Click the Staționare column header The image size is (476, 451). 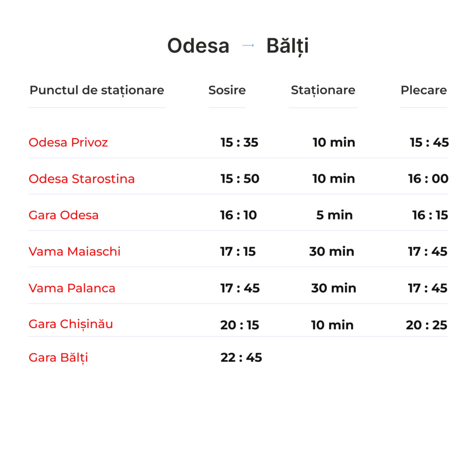click(x=323, y=90)
